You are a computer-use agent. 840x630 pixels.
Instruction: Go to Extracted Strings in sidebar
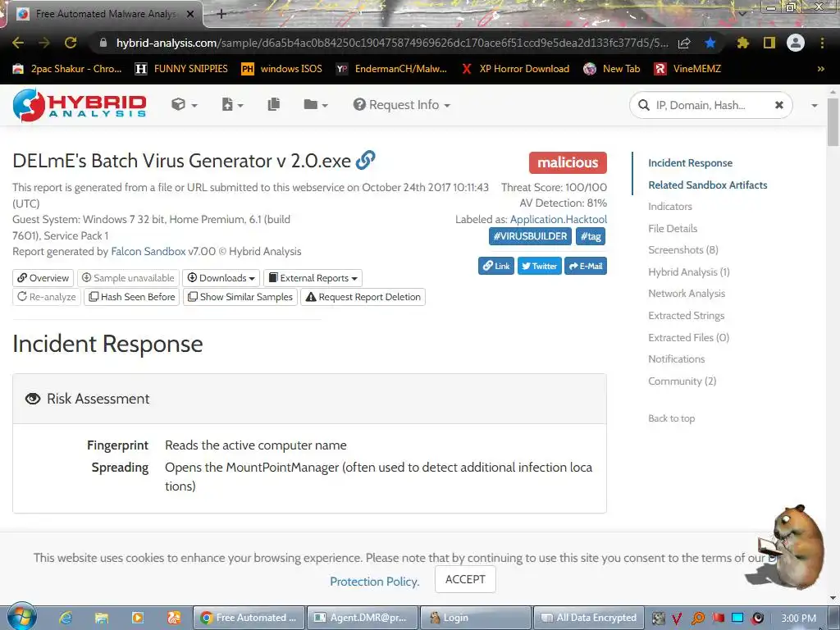[686, 316]
